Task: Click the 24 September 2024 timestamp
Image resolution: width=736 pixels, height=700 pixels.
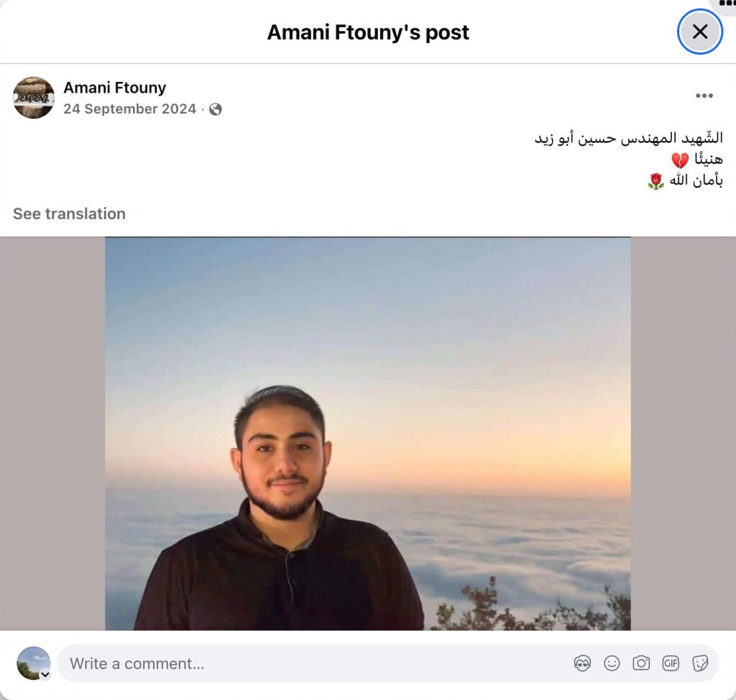Action: click(129, 109)
